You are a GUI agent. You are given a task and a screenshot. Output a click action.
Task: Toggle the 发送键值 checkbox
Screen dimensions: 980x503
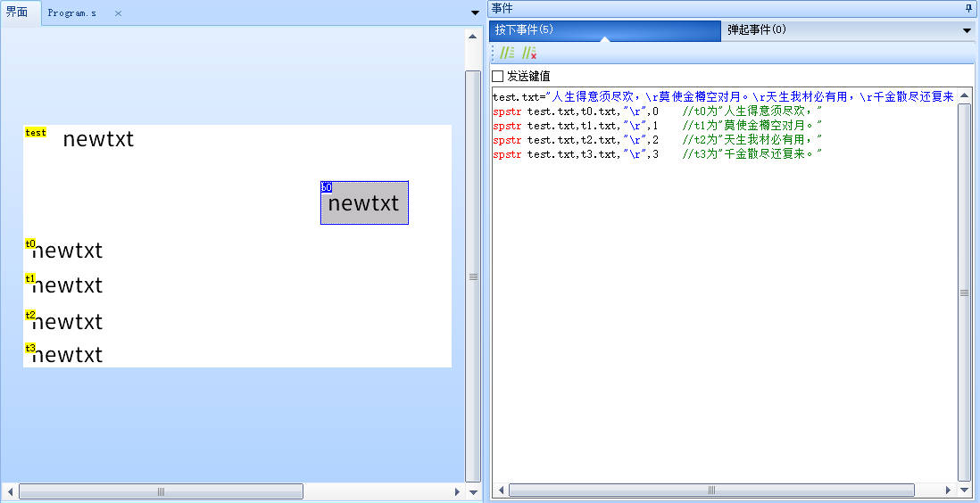498,77
